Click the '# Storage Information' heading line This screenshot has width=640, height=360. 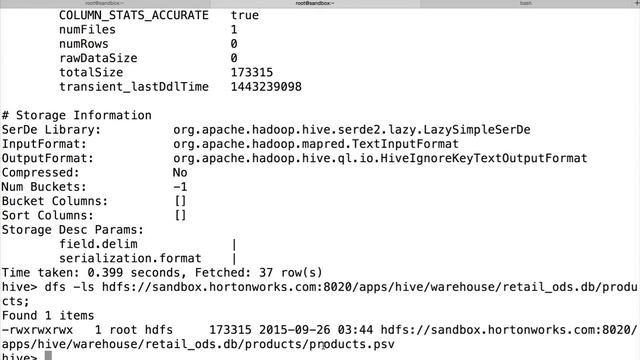point(77,115)
